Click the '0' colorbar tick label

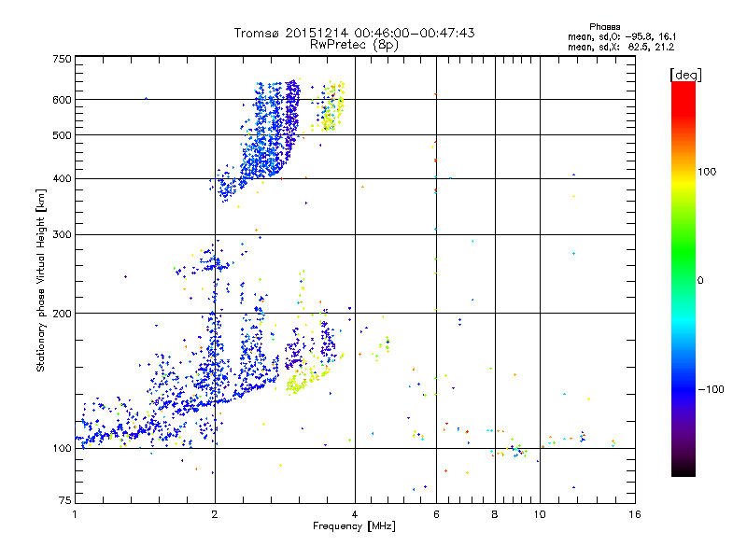(700, 281)
